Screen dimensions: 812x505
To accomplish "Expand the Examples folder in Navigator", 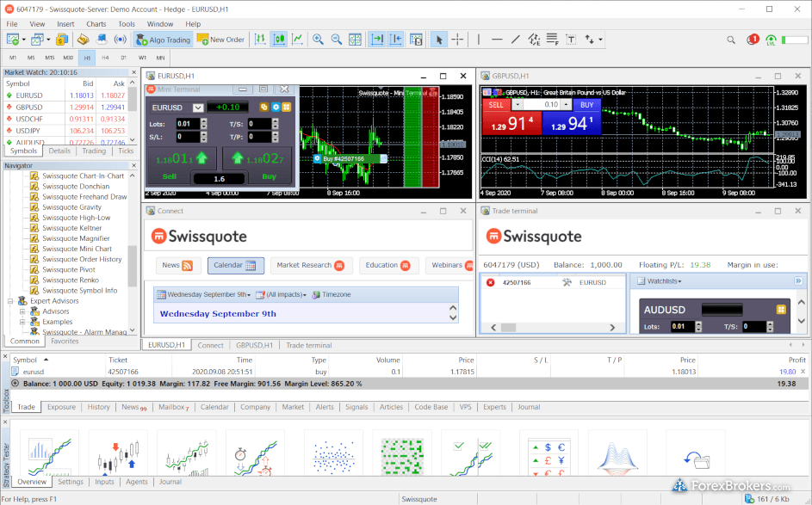I will coord(22,322).
